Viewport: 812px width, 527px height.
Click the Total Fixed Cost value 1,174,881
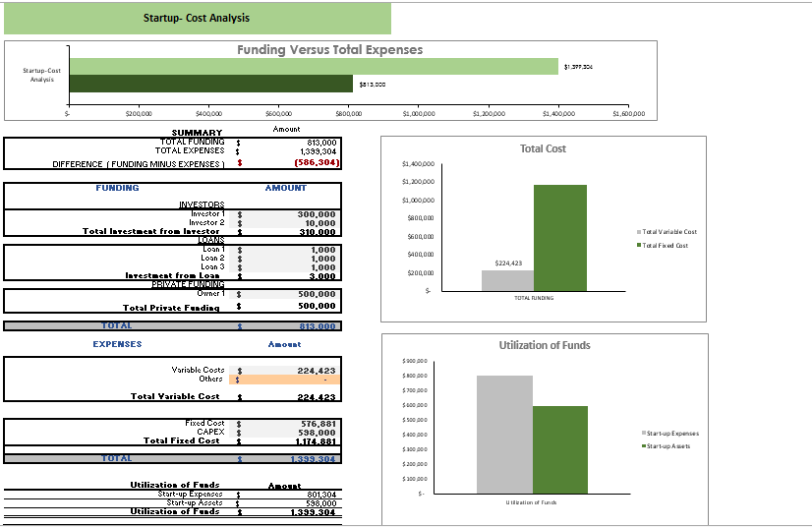point(316,441)
